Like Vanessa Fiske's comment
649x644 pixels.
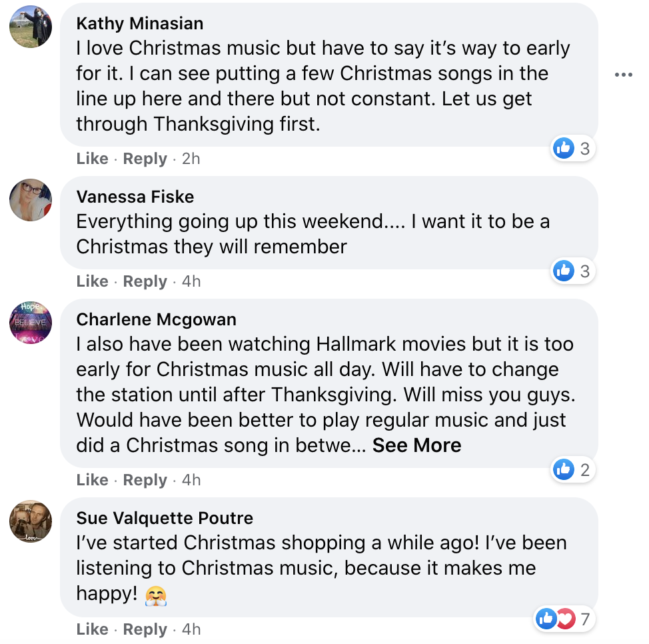tap(92, 281)
